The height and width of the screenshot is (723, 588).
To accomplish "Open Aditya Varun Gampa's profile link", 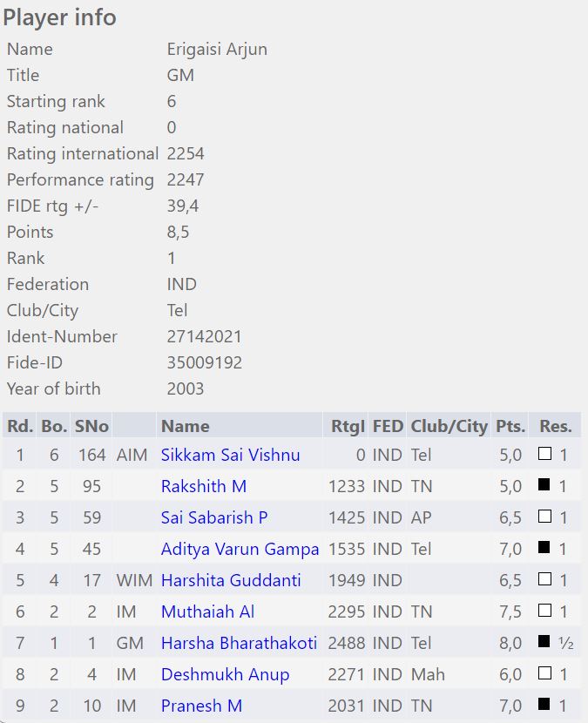I will [240, 549].
